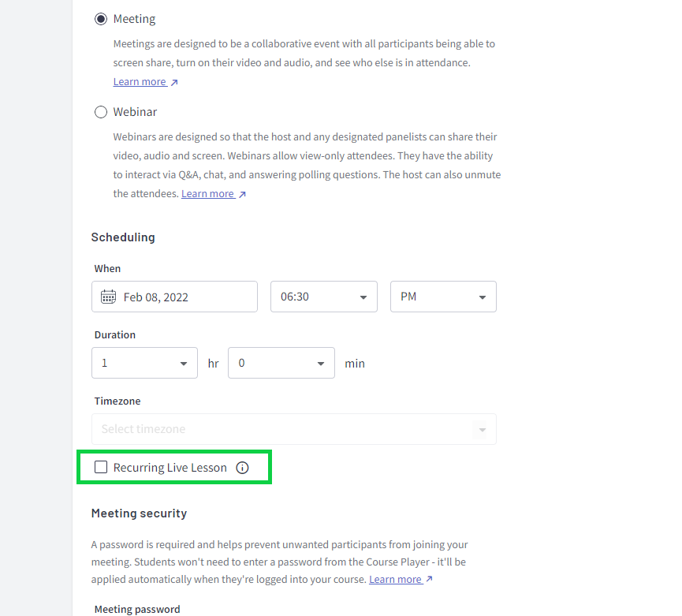This screenshot has height=616, width=682.
Task: Open the 06:30 time dropdown
Action: tap(323, 297)
